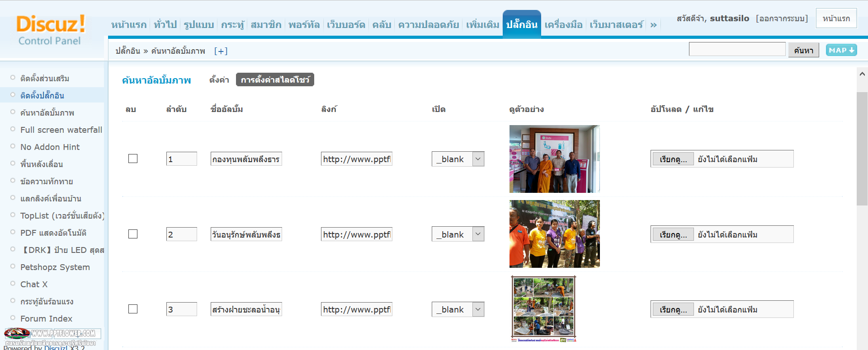The image size is (868, 350).
Task: Click the [+] shortcut icon in breadcrumb
Action: (221, 51)
